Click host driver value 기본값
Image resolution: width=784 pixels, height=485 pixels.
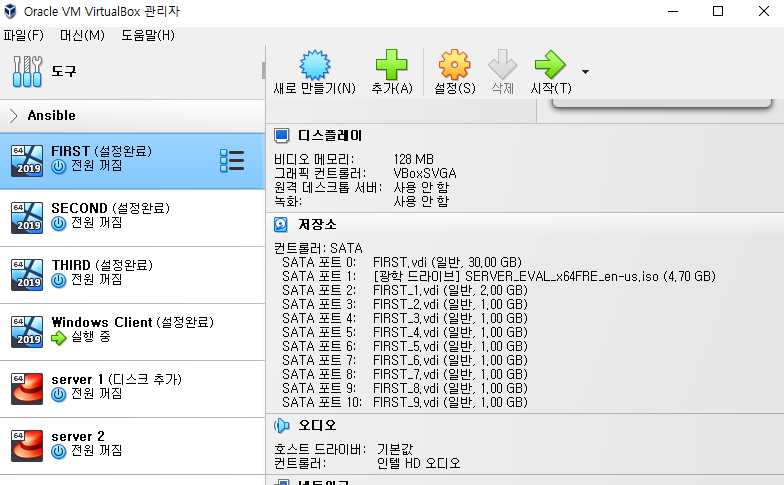tap(395, 450)
